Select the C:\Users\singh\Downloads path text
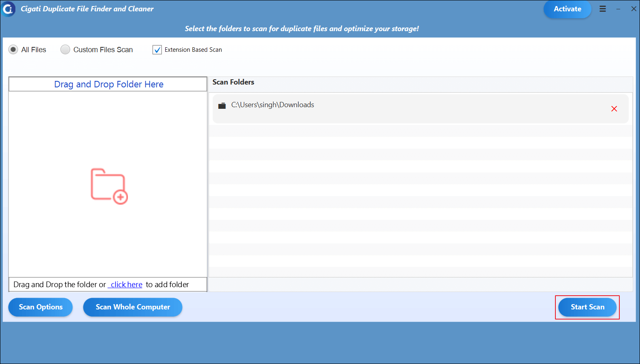This screenshot has width=640, height=364. [272, 105]
